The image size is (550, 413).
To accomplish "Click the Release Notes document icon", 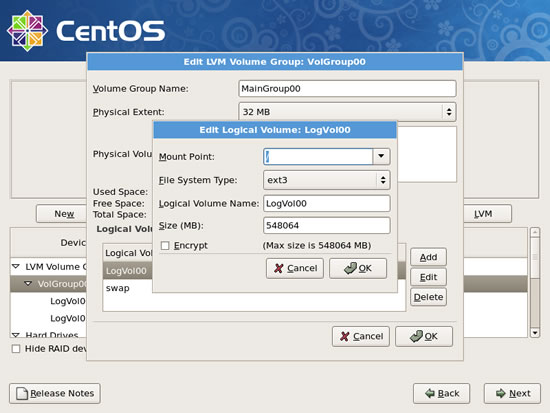I will 22,393.
